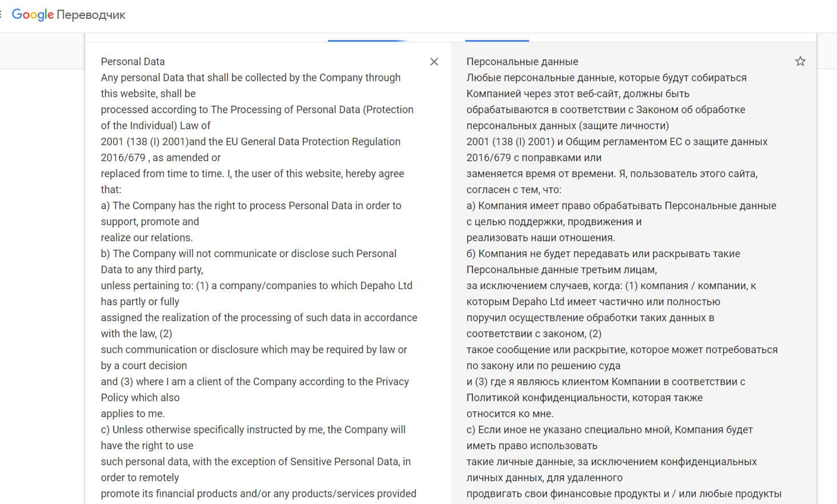Place cursor in the "Personal Data" heading line

[x=133, y=62]
